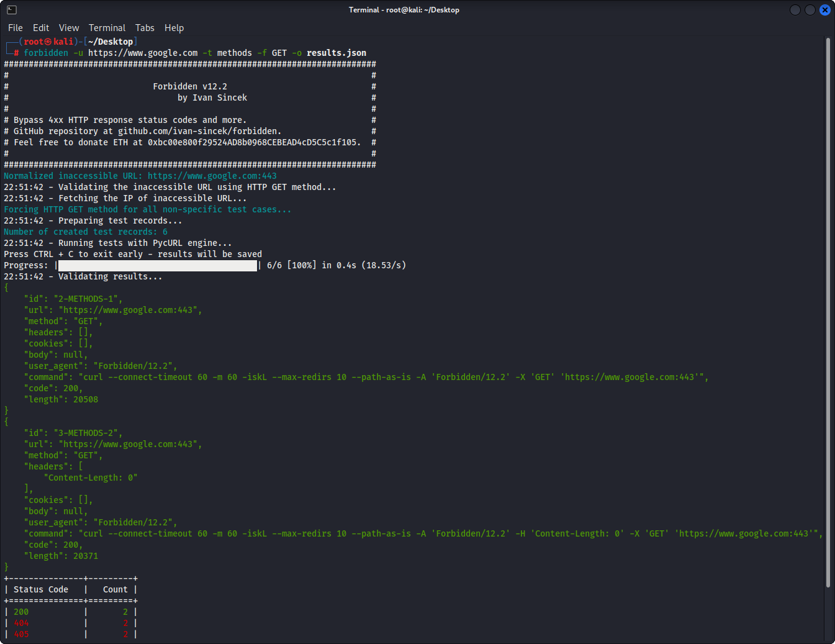Open the Edit menu
835x644 pixels.
click(41, 28)
